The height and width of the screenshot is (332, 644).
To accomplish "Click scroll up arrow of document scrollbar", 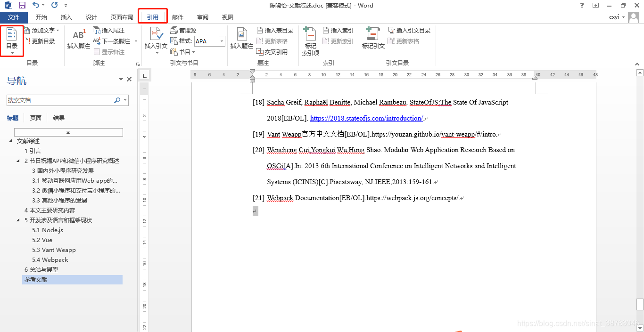I will pos(640,73).
